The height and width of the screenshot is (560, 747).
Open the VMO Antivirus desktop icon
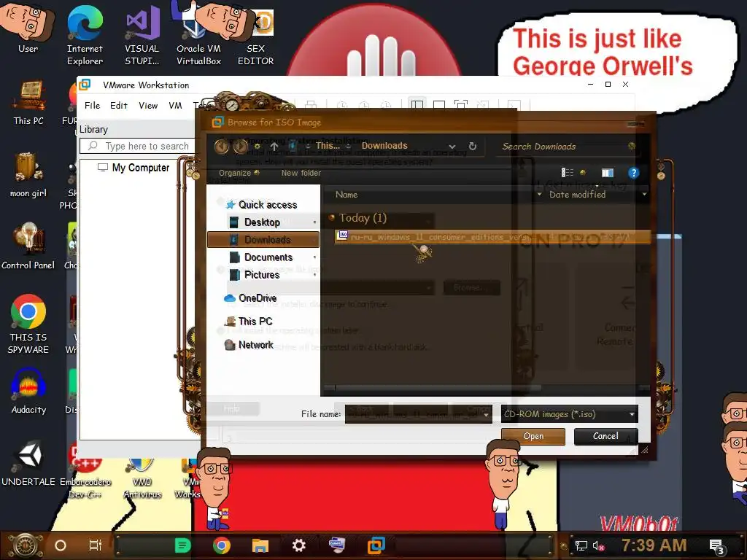[x=142, y=477]
